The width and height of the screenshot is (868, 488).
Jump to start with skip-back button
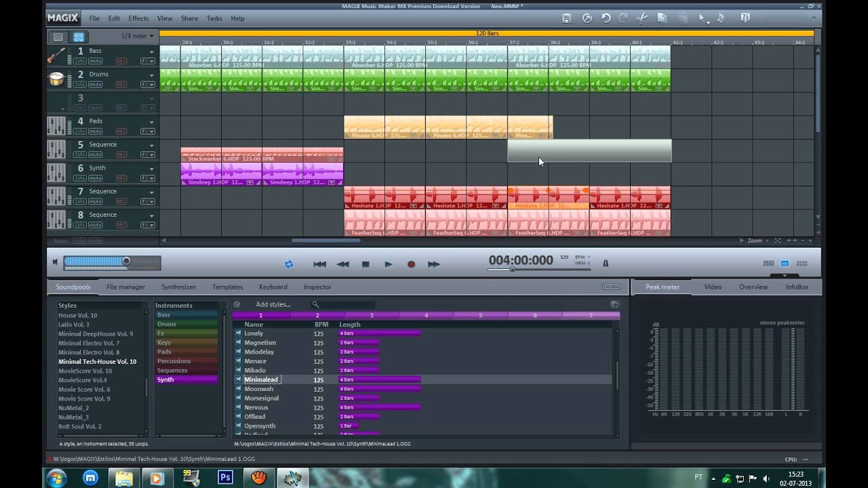click(x=319, y=264)
